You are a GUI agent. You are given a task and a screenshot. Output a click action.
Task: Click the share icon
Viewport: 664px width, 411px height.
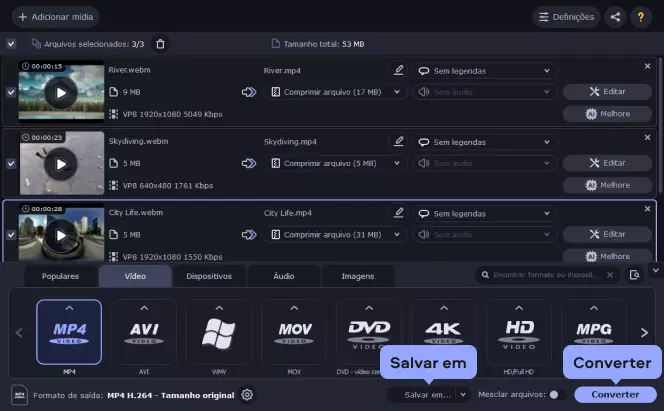(615, 17)
